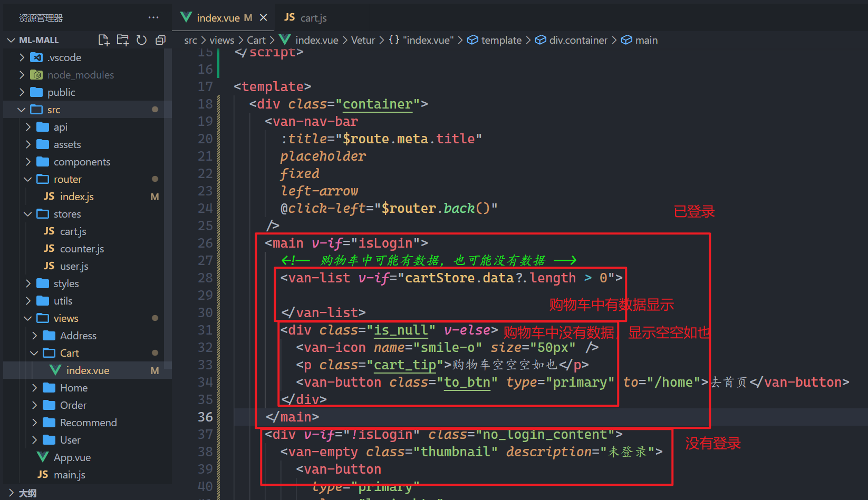
Task: Place cursor on van-nav-bar tag
Action: [315, 122]
